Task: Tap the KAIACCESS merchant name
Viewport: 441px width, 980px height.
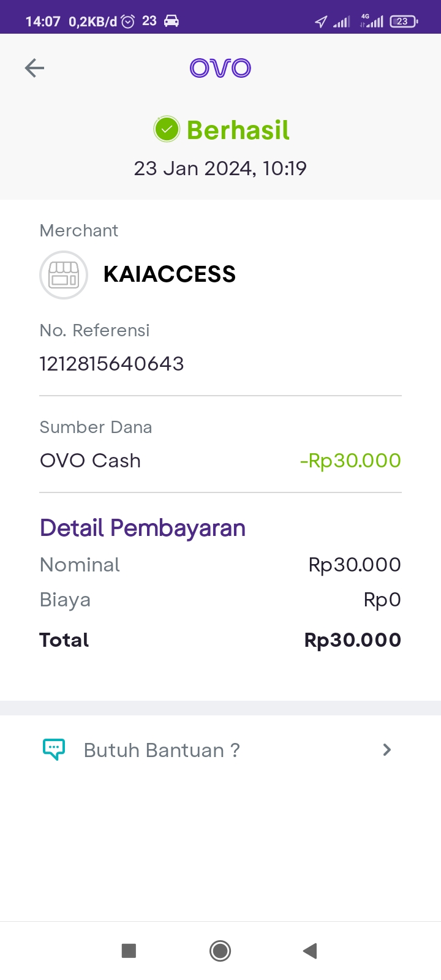Action: pyautogui.click(x=170, y=274)
